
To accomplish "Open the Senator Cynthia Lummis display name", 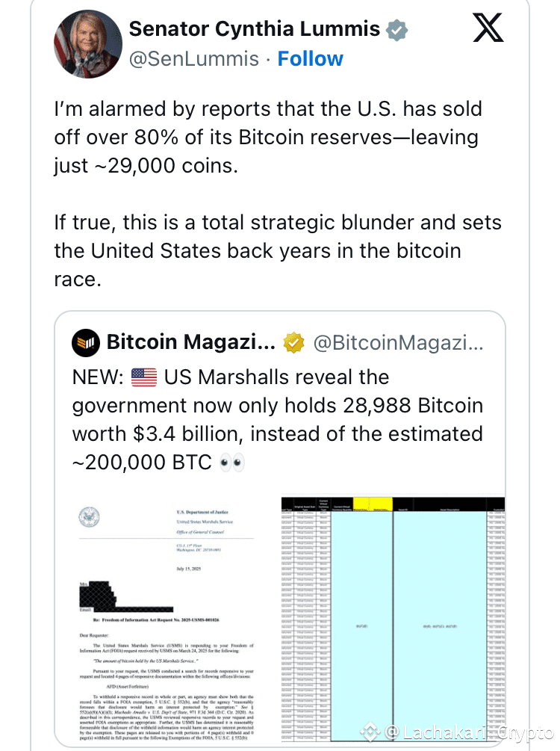I will tap(254, 28).
